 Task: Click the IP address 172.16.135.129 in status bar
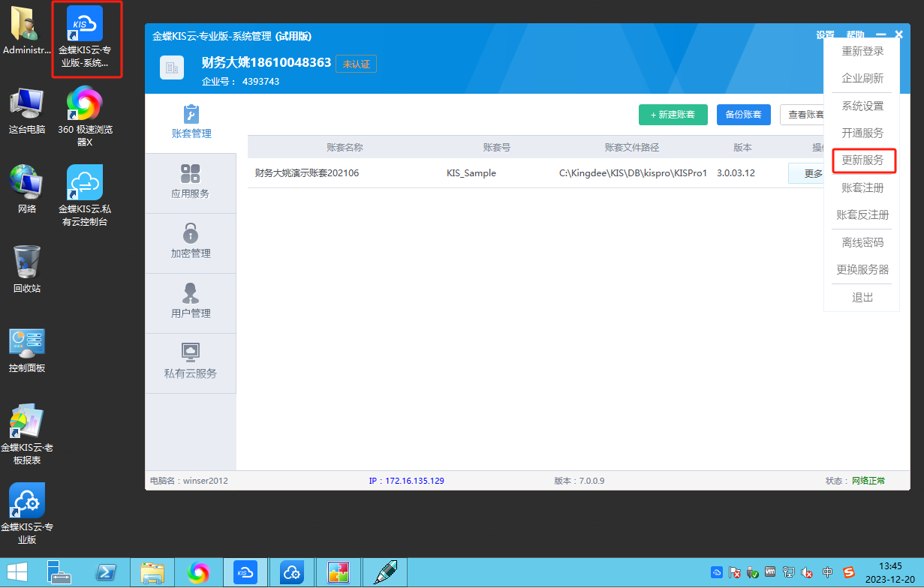[x=407, y=481]
